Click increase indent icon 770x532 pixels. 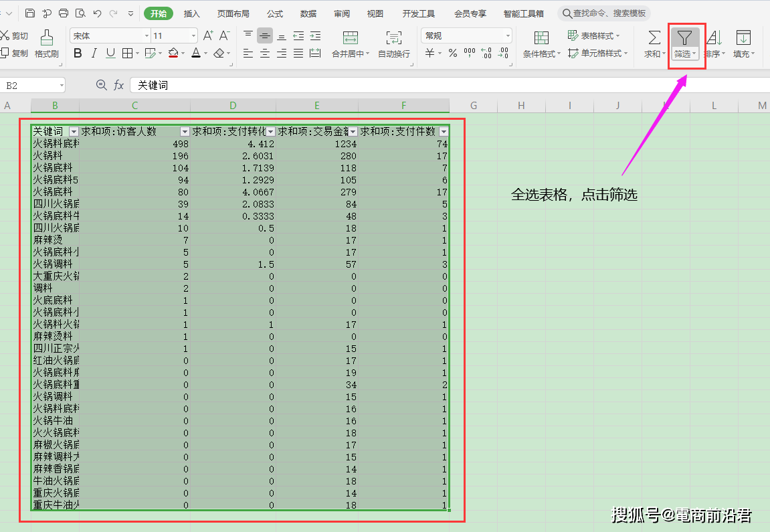(x=315, y=35)
